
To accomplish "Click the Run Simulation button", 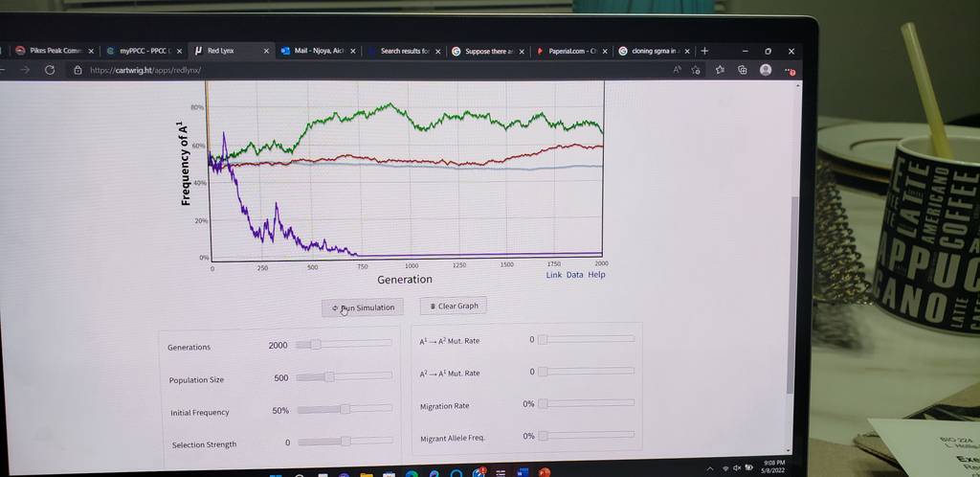I will [x=363, y=307].
